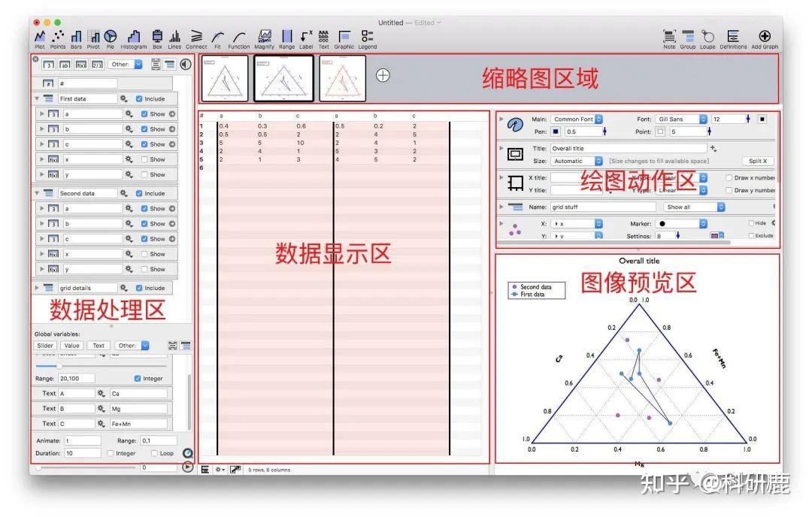Open the Definitions panel icon
Viewport: 812px width, 517px height.
733,36
